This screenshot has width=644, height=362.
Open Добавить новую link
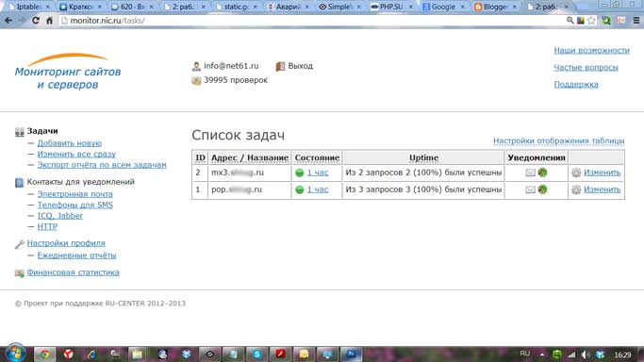[x=70, y=143]
